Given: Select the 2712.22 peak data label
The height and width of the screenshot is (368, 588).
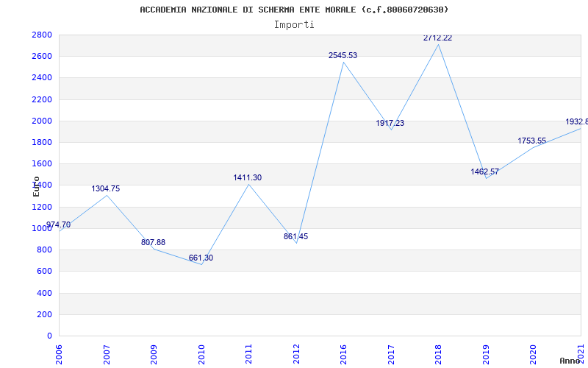Looking at the screenshot, I should coord(437,38).
